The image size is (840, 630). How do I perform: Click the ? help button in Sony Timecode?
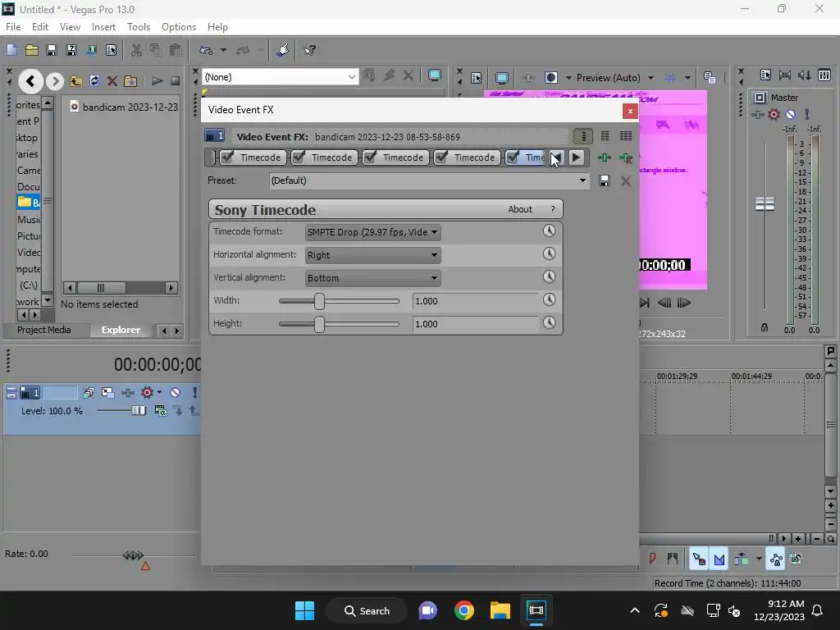pos(553,209)
